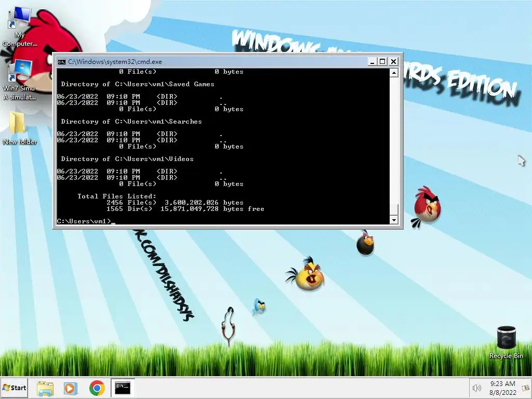Screen dimensions: 532x399
Task: Click the cmd scrollbar track above thumb
Action: click(x=394, y=140)
